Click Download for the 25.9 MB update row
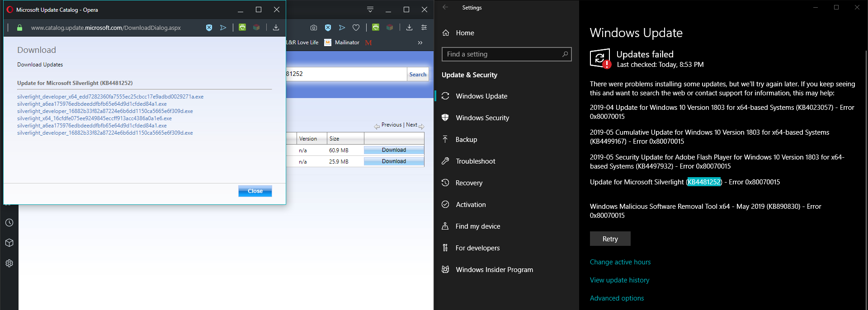Screen dimensions: 868x310 pyautogui.click(x=394, y=161)
